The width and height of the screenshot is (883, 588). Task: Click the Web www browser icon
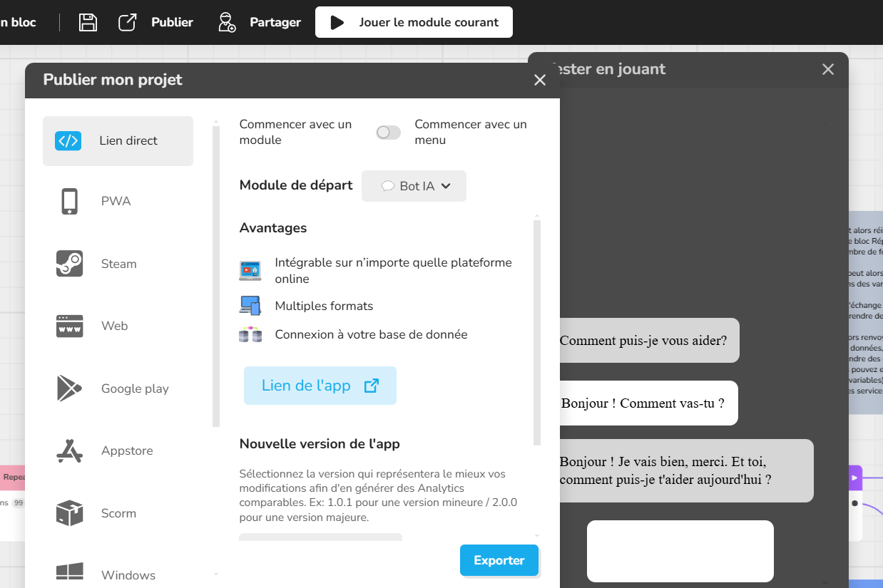[69, 326]
